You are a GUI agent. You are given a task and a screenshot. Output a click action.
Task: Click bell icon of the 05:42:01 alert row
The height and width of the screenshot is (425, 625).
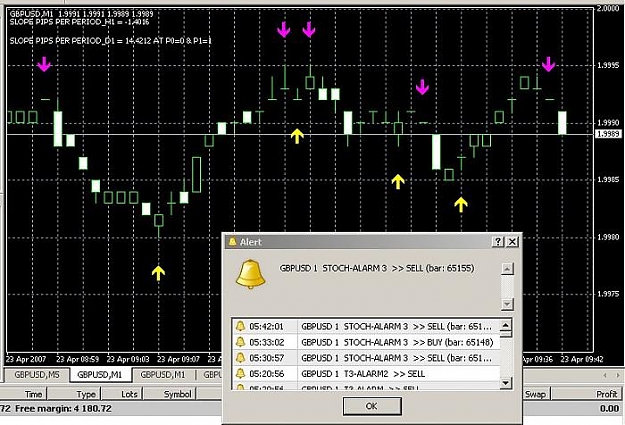click(x=240, y=326)
